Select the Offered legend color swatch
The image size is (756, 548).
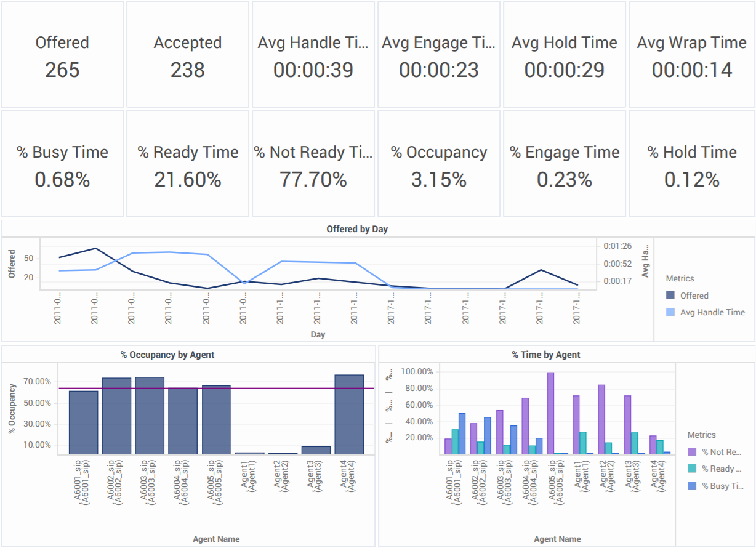(670, 296)
